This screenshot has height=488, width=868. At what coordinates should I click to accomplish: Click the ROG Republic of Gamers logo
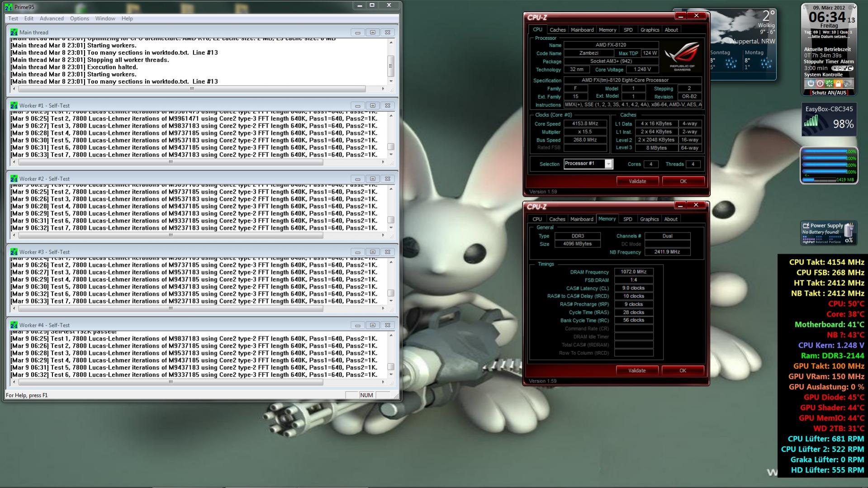[682, 57]
